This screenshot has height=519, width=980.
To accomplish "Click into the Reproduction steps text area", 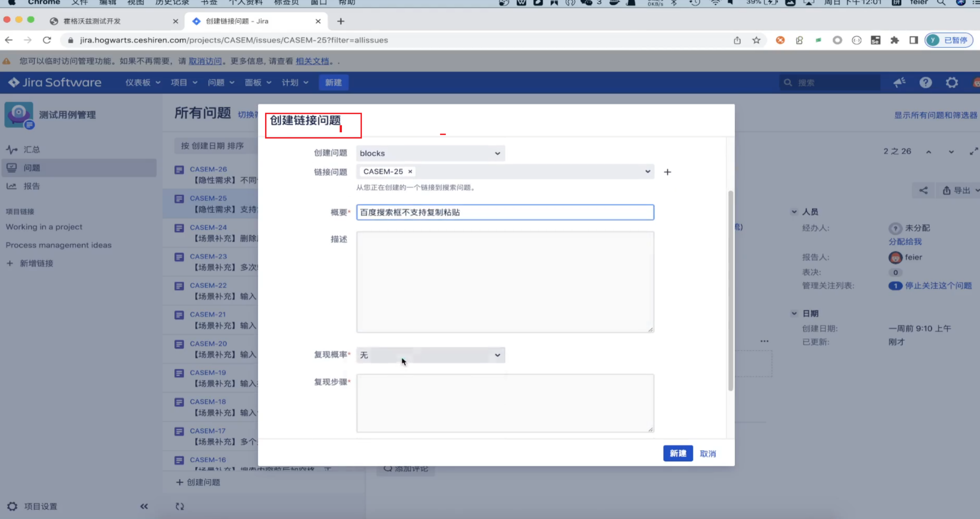I will [505, 403].
